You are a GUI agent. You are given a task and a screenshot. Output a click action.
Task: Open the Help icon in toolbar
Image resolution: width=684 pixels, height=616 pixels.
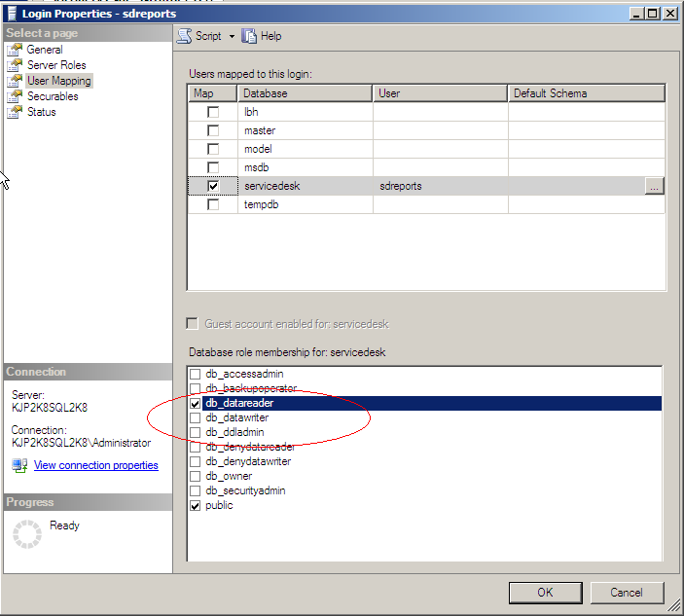250,36
